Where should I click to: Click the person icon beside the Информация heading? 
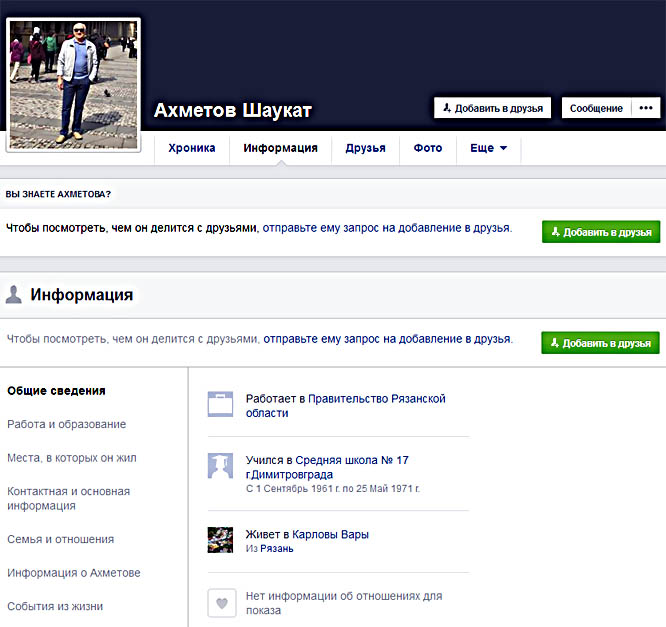(14, 294)
